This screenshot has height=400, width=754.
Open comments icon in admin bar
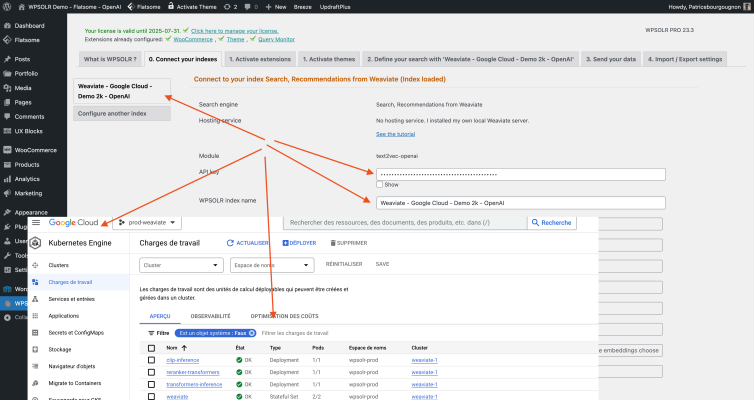coord(247,7)
